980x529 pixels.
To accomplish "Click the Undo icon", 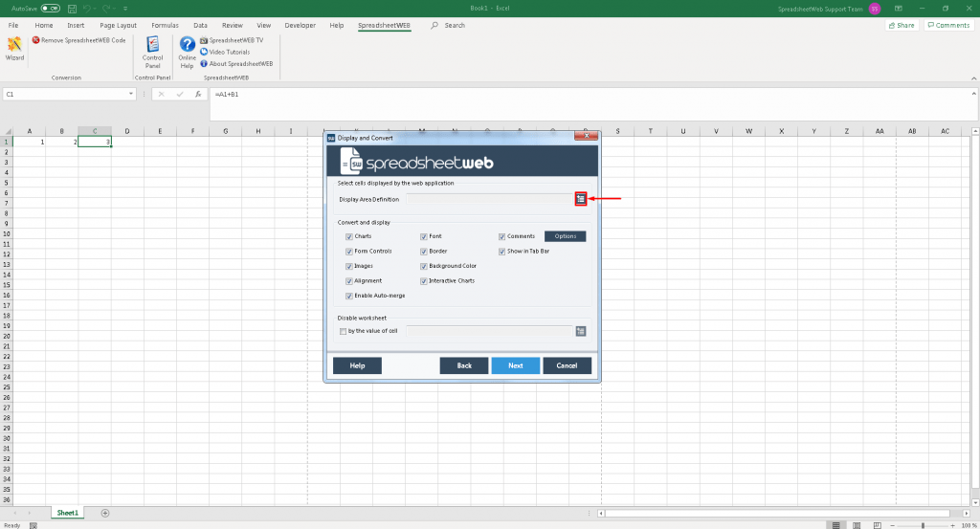I will click(87, 9).
